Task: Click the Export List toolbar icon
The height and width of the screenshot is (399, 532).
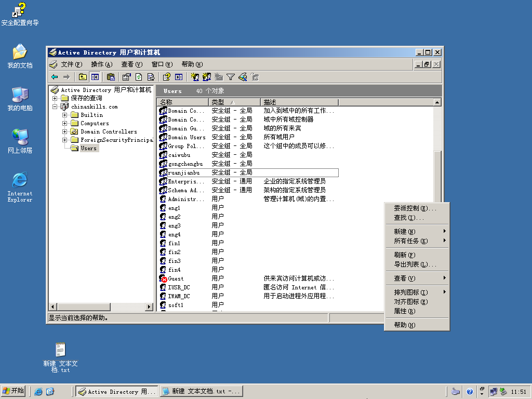Action: (x=151, y=77)
